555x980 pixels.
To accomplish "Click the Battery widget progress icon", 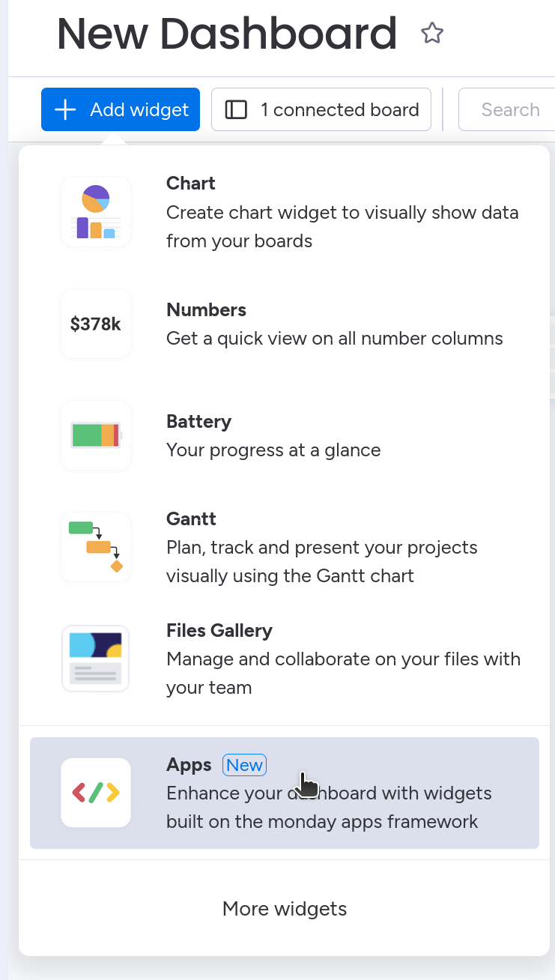I will tap(96, 435).
